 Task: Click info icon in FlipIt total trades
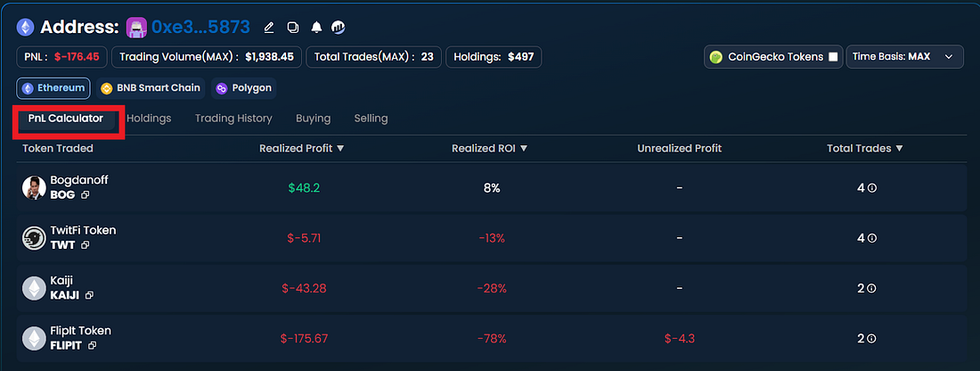tap(872, 339)
